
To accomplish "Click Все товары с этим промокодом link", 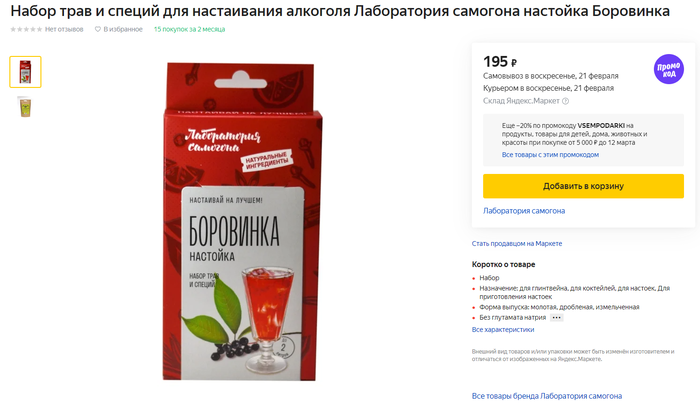I will (550, 154).
